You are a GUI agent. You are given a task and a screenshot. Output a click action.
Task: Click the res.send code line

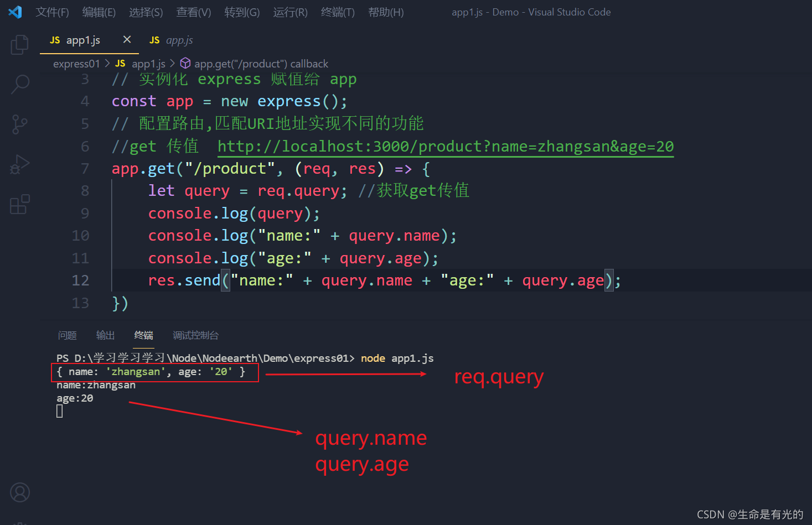tap(385, 280)
